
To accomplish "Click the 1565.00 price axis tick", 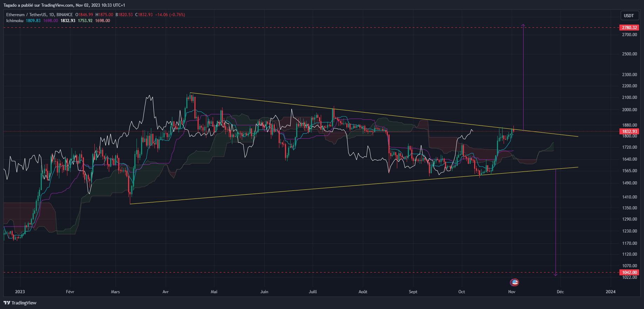I will (630, 171).
